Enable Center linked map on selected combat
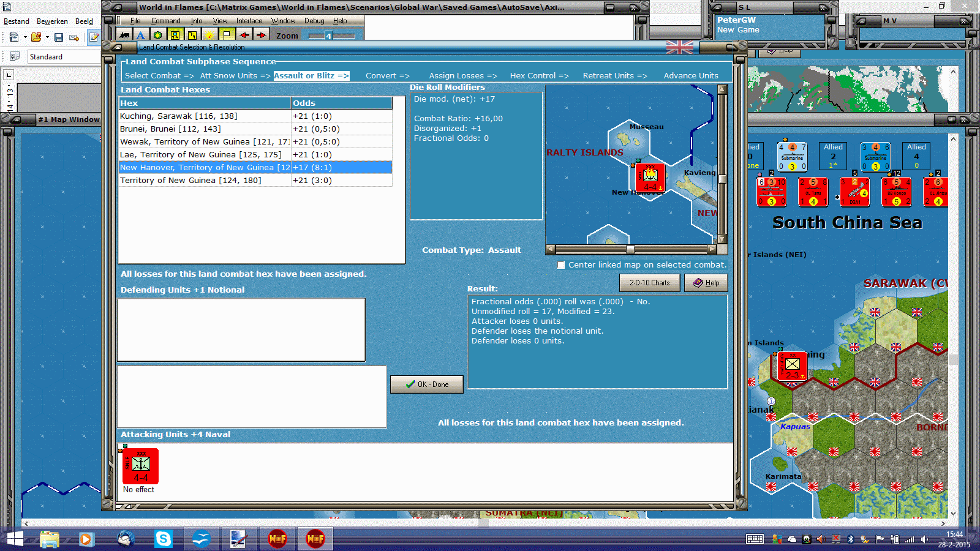Viewport: 980px width, 551px height. (x=561, y=265)
